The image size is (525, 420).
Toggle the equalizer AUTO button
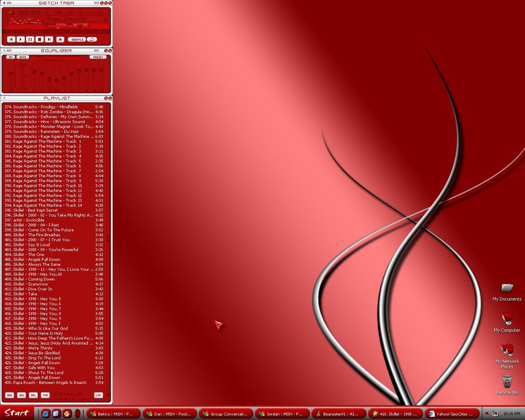tap(23, 57)
